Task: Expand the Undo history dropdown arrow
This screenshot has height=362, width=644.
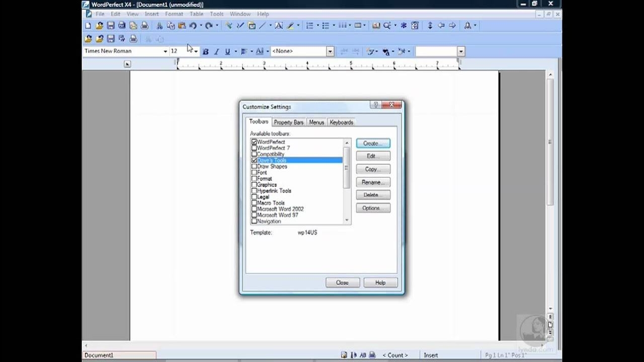Action: pos(201,26)
